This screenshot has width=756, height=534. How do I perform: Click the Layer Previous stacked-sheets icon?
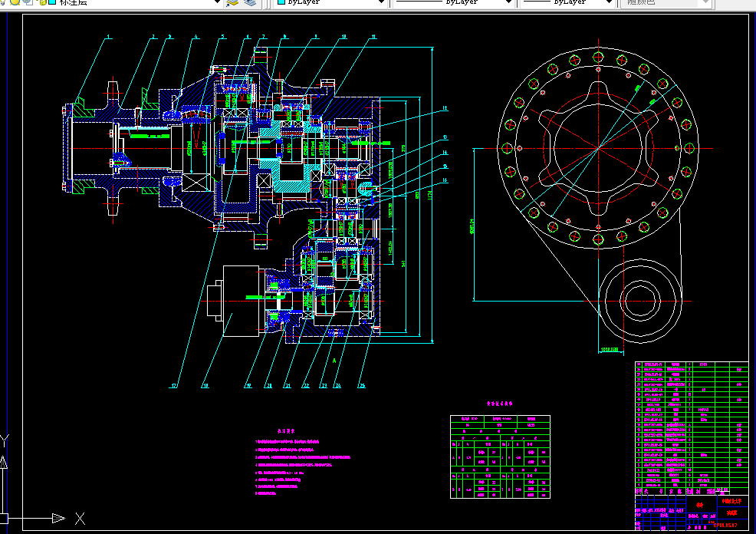(250, 2)
